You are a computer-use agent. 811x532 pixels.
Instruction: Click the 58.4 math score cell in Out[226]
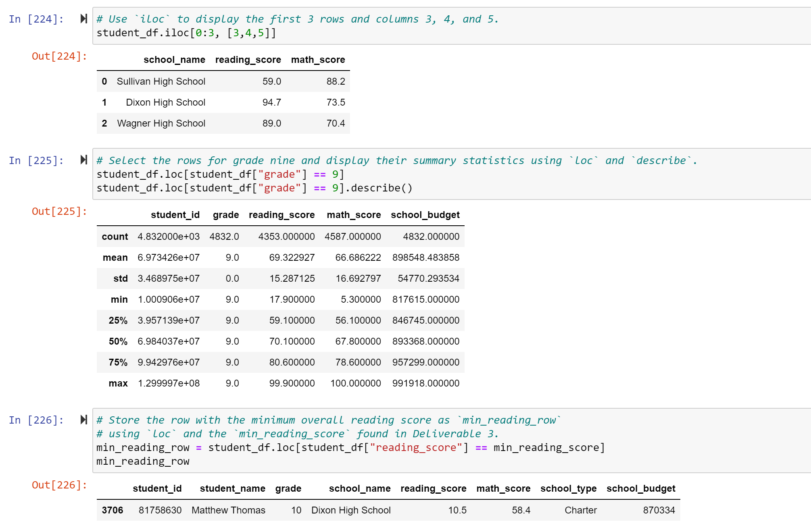click(521, 510)
